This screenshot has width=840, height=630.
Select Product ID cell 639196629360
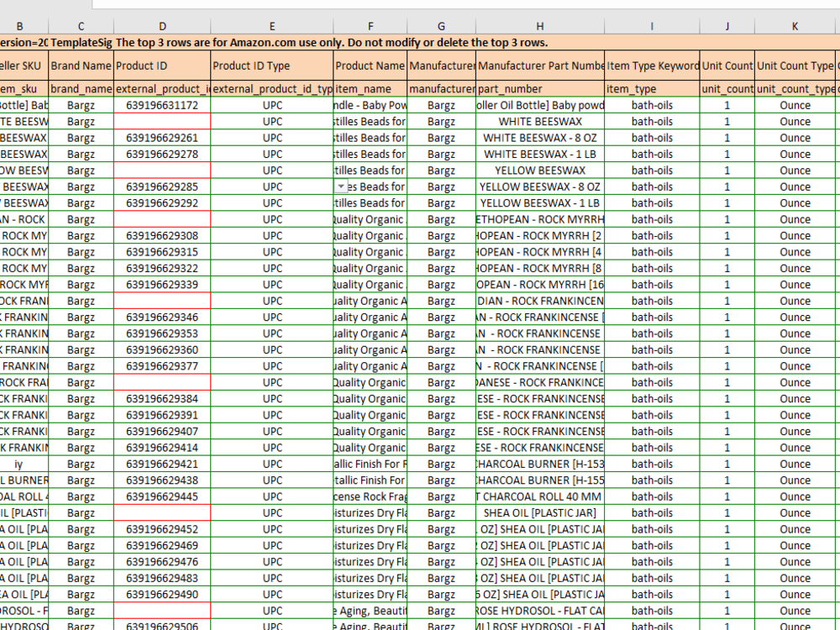click(x=162, y=349)
